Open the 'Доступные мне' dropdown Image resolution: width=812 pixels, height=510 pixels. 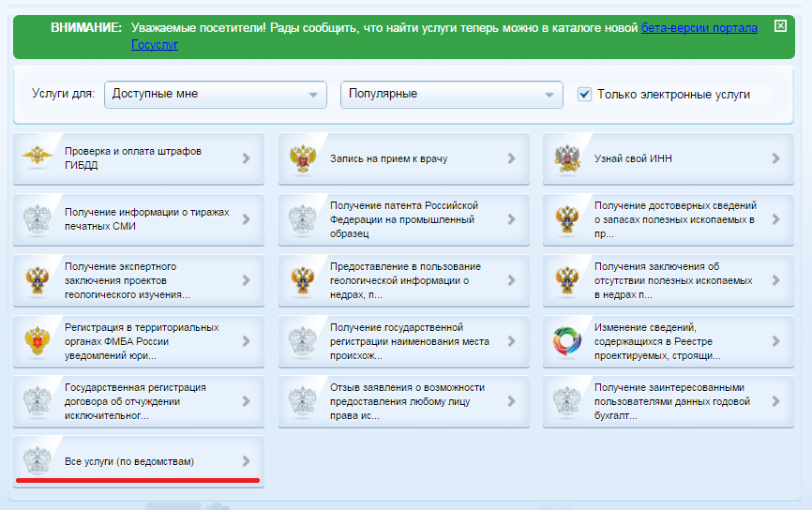point(215,94)
